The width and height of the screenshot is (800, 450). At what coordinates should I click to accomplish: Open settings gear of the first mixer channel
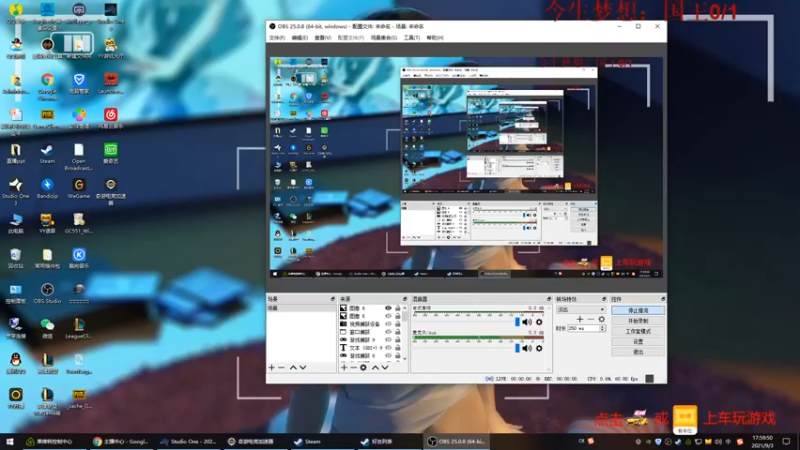pyautogui.click(x=539, y=322)
